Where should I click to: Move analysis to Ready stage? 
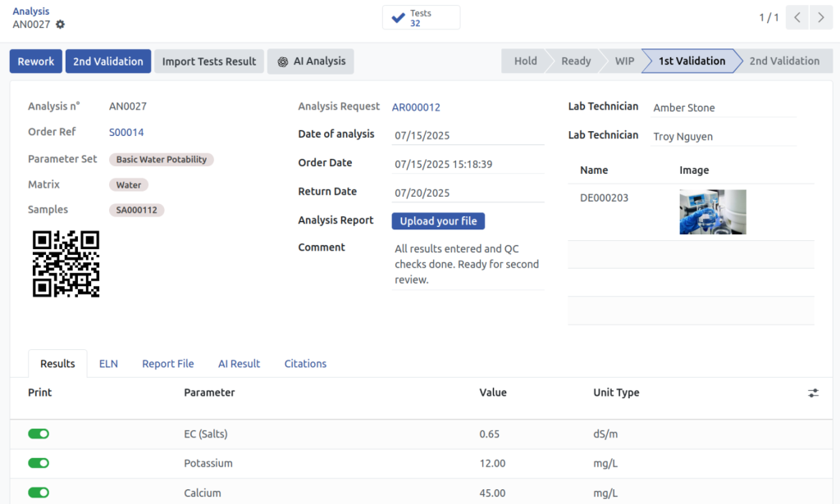[575, 61]
